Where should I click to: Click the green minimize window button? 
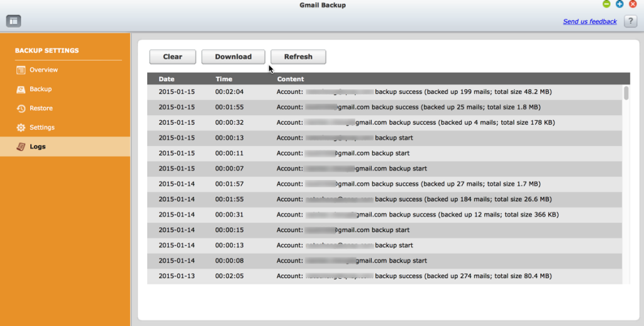click(x=606, y=4)
